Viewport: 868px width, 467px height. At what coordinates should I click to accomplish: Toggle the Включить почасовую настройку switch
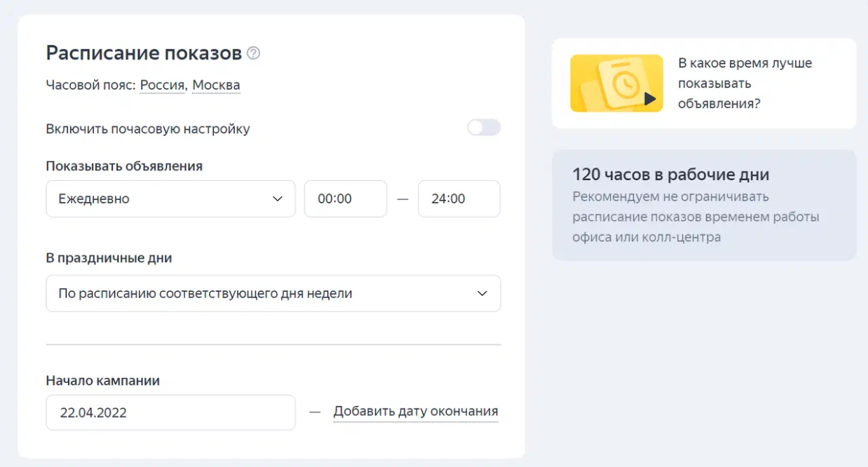pyautogui.click(x=484, y=128)
